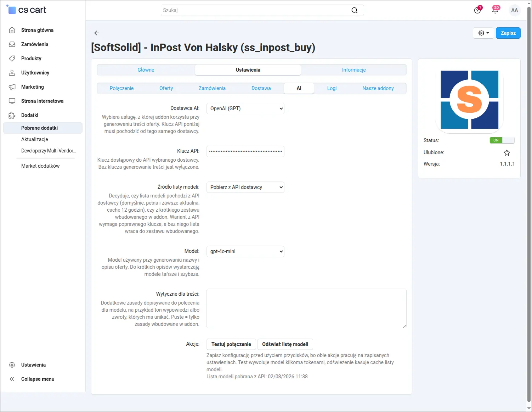This screenshot has width=532, height=412.
Task: Open the Źródło listy modeli dropdown
Action: 245,187
